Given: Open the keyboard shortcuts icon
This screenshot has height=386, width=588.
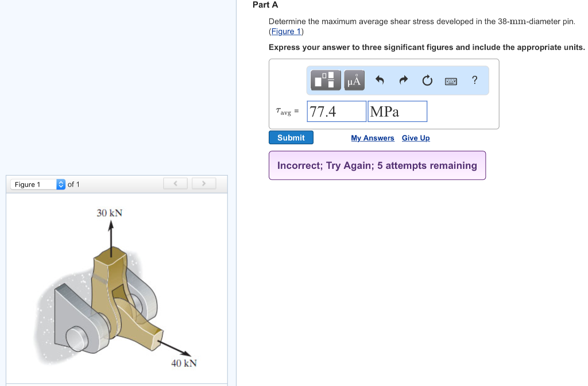Looking at the screenshot, I should 451,81.
